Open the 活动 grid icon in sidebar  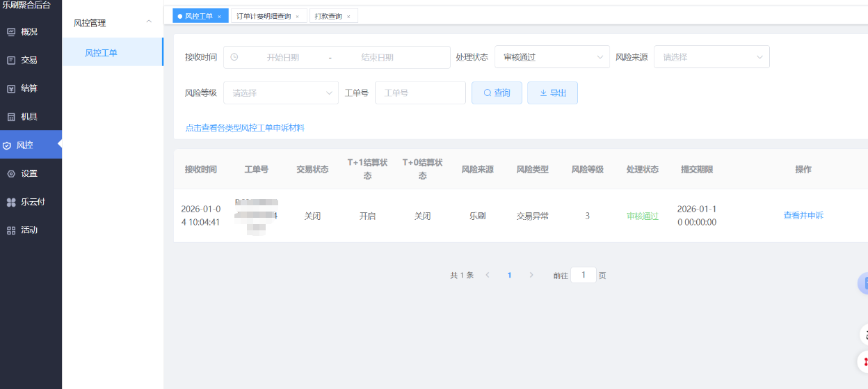tap(11, 230)
